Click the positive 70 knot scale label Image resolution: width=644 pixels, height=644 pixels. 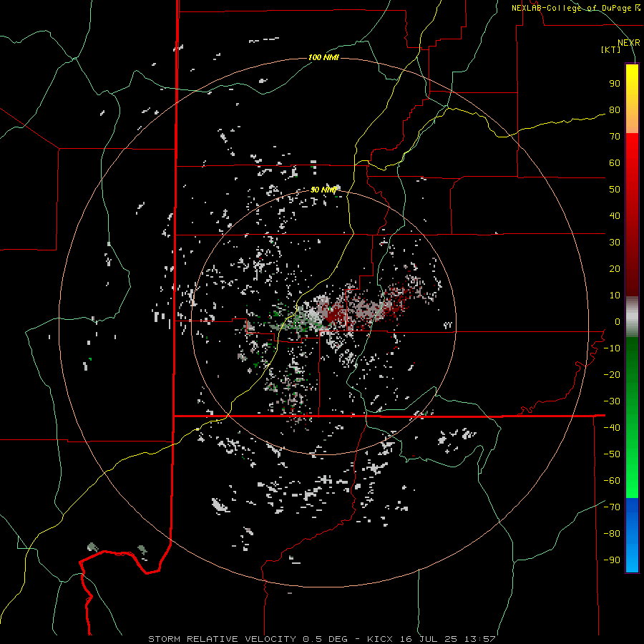click(615, 137)
